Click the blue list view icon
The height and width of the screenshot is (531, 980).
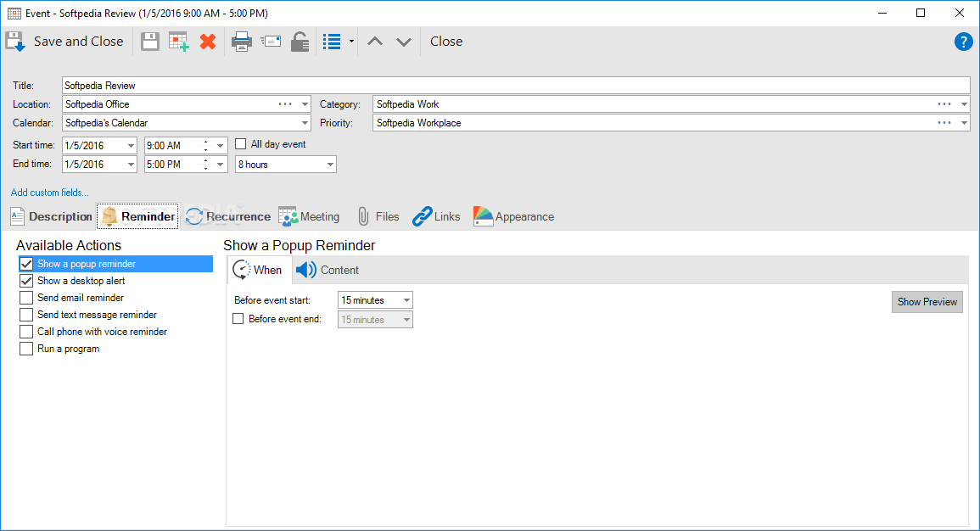point(332,42)
